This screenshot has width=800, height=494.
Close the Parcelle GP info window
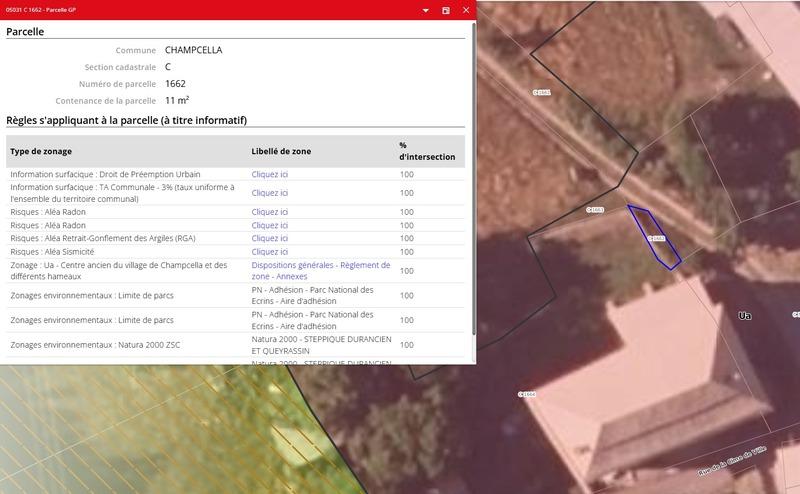(465, 10)
